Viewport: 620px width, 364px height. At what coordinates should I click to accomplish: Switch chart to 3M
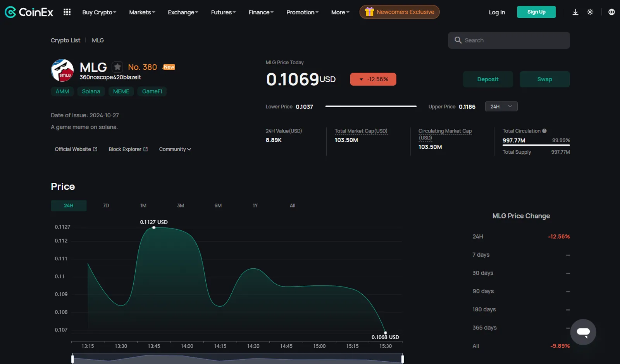181,206
